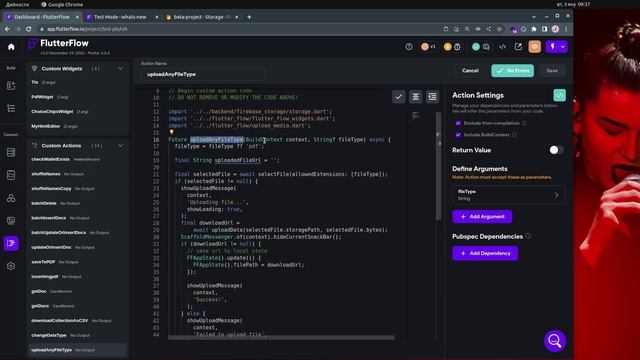Uncheck Exclude from compilation checkbox

click(x=458, y=123)
